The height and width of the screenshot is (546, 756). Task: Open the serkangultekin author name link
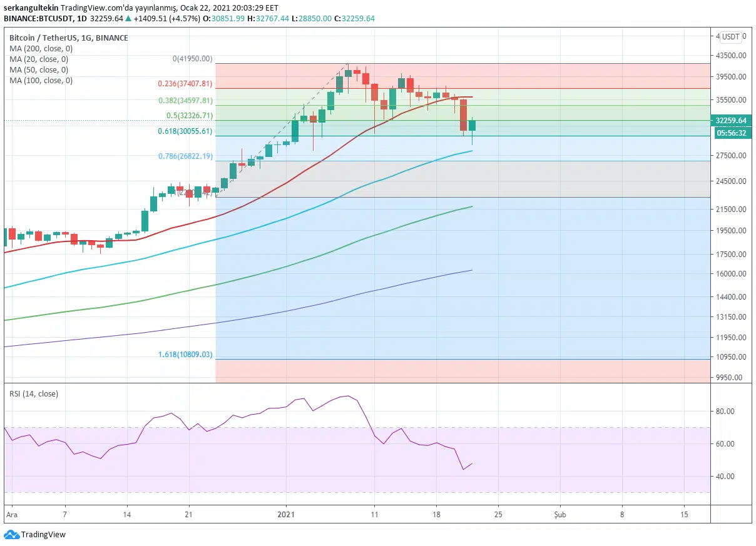pos(31,7)
